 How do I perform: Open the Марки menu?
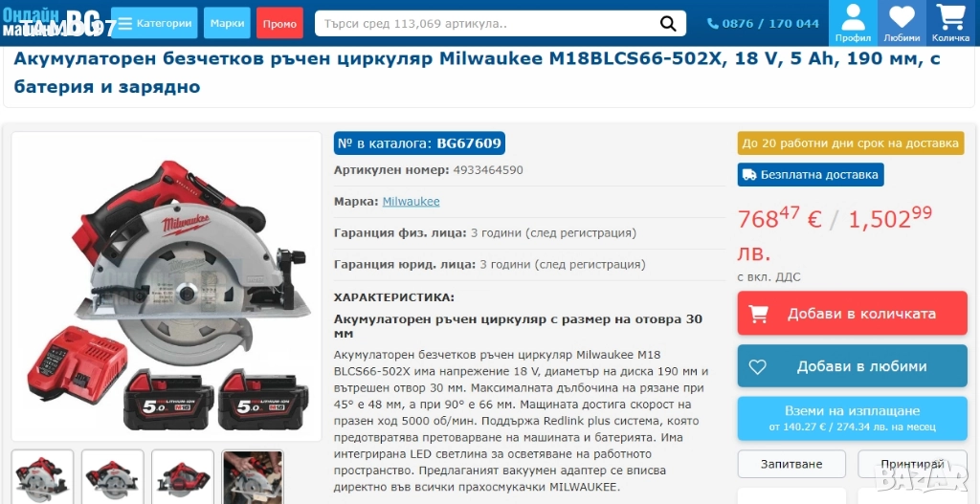pos(227,23)
